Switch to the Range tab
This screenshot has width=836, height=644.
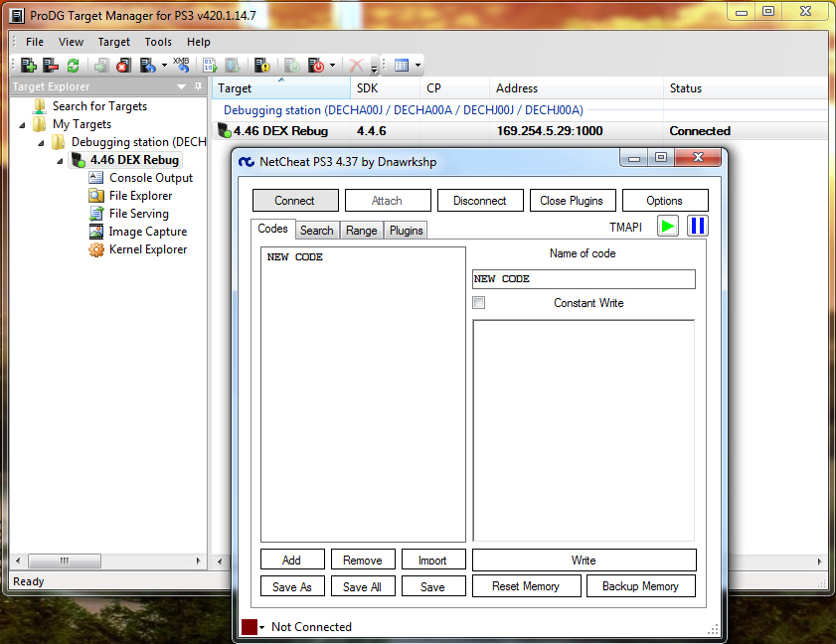[362, 231]
